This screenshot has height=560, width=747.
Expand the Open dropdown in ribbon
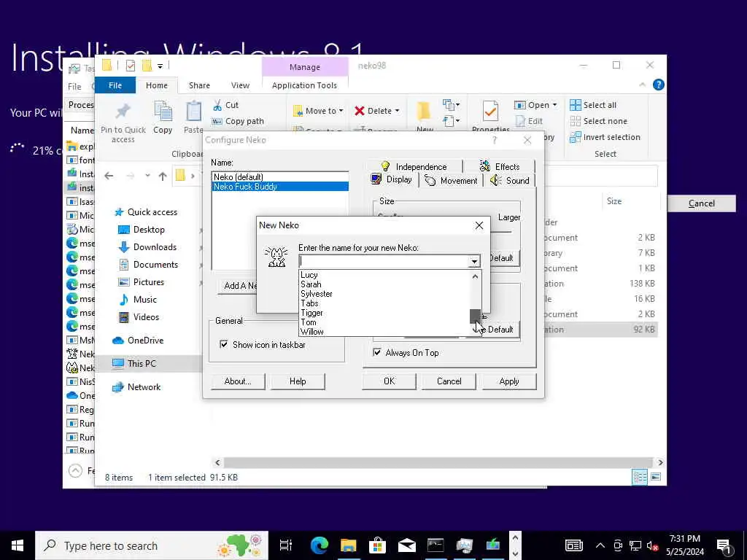pos(554,105)
